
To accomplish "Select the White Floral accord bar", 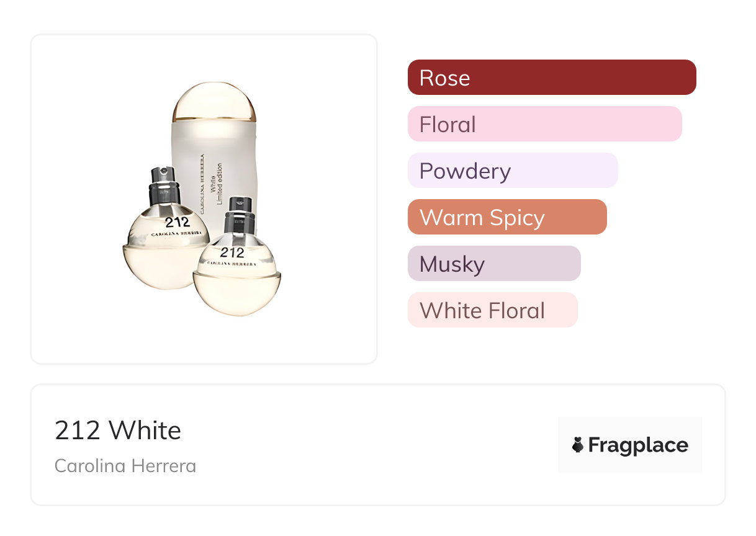I will [x=492, y=310].
